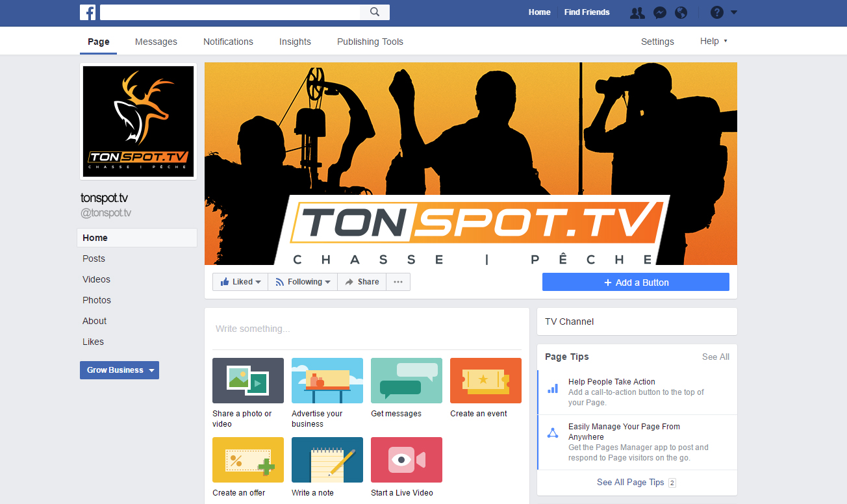847x504 pixels.
Task: Click the Share a photo or video tile
Action: pyautogui.click(x=248, y=381)
